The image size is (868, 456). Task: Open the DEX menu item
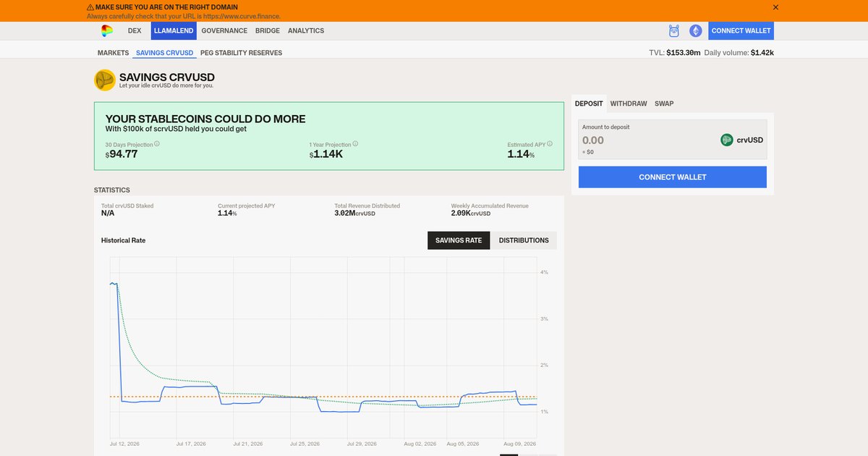coord(135,30)
